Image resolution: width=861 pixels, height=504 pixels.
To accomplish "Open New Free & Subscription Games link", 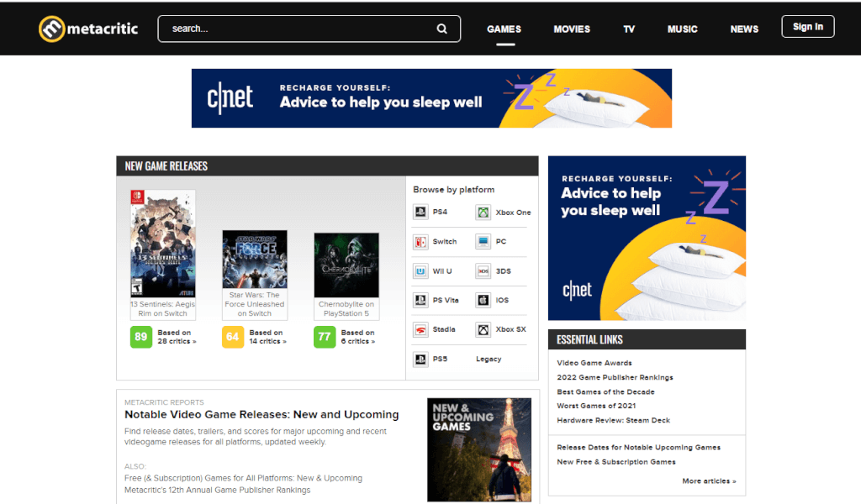I will tap(616, 462).
